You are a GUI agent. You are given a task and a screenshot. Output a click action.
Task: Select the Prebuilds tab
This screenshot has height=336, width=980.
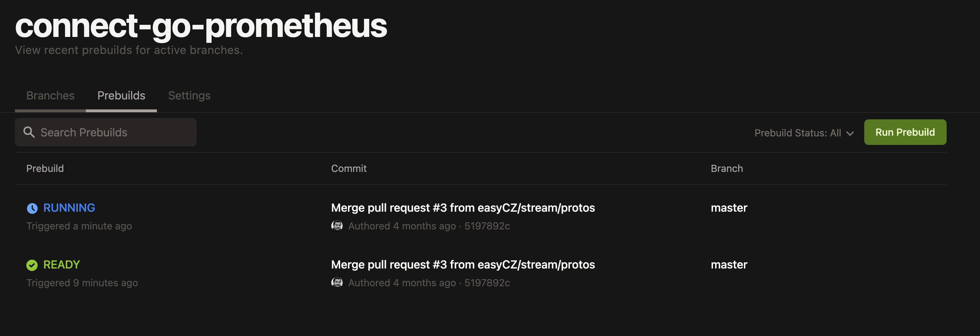click(121, 96)
